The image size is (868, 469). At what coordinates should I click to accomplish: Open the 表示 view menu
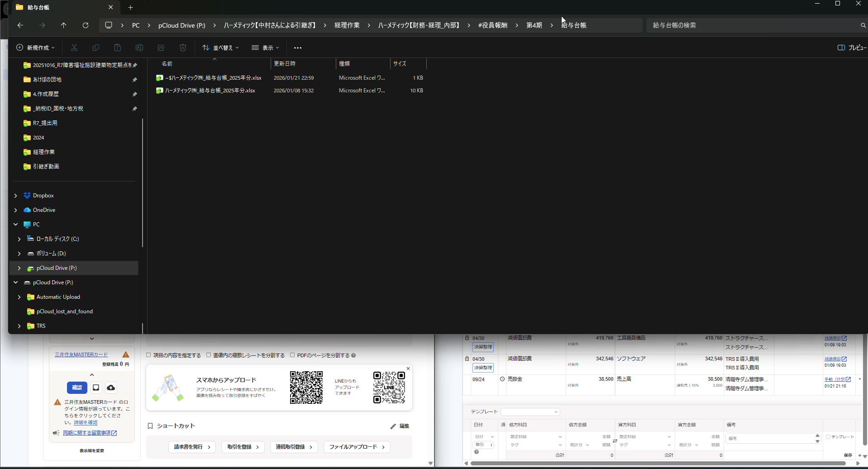point(265,48)
